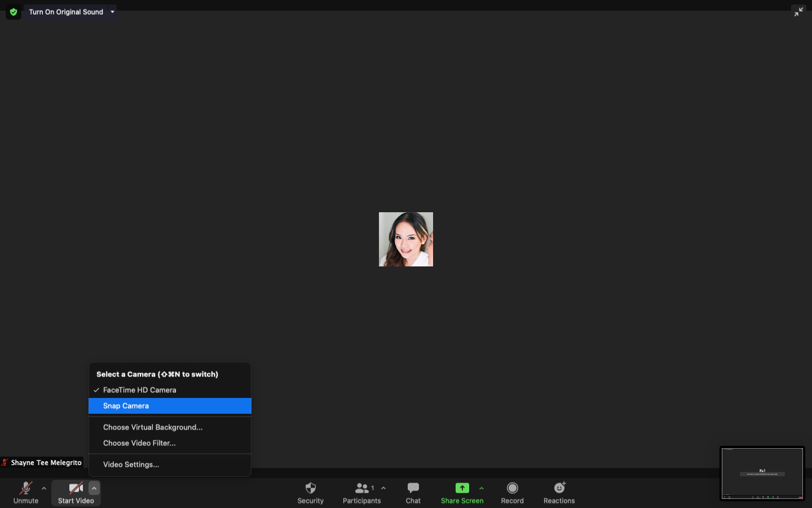Collapse the camera options arrow
This screenshot has width=812, height=508.
point(94,488)
